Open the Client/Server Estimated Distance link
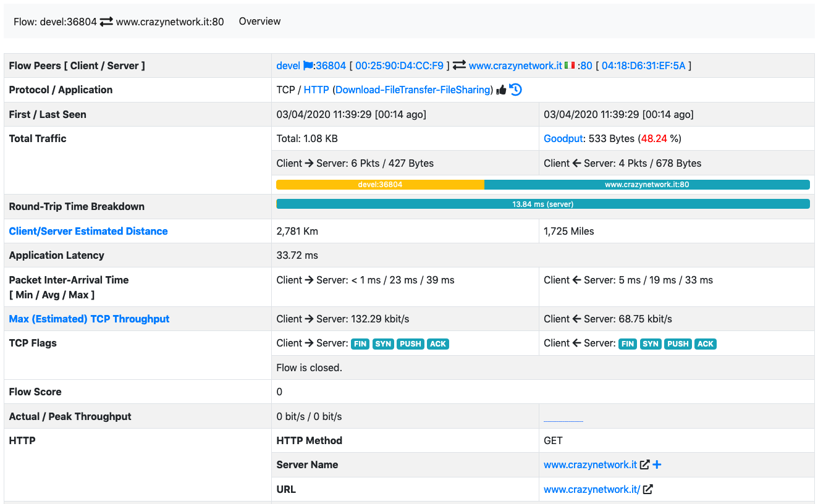The height and width of the screenshot is (504, 818). coord(88,231)
